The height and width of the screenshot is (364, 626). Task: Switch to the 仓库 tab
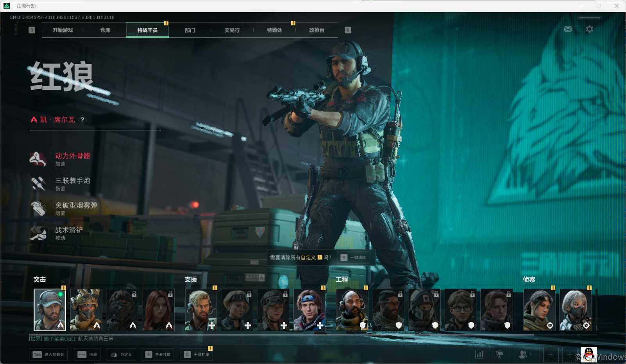(105, 30)
